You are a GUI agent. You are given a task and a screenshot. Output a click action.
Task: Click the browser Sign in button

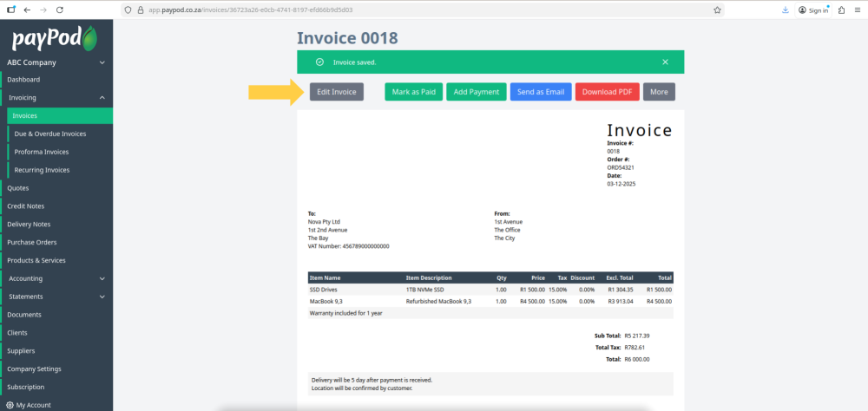[813, 10]
